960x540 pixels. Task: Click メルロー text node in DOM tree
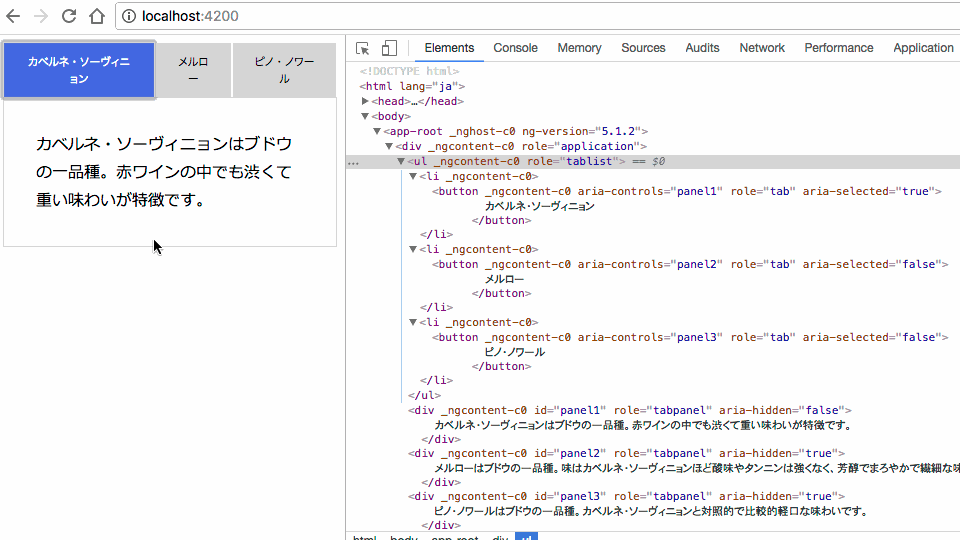pos(504,279)
